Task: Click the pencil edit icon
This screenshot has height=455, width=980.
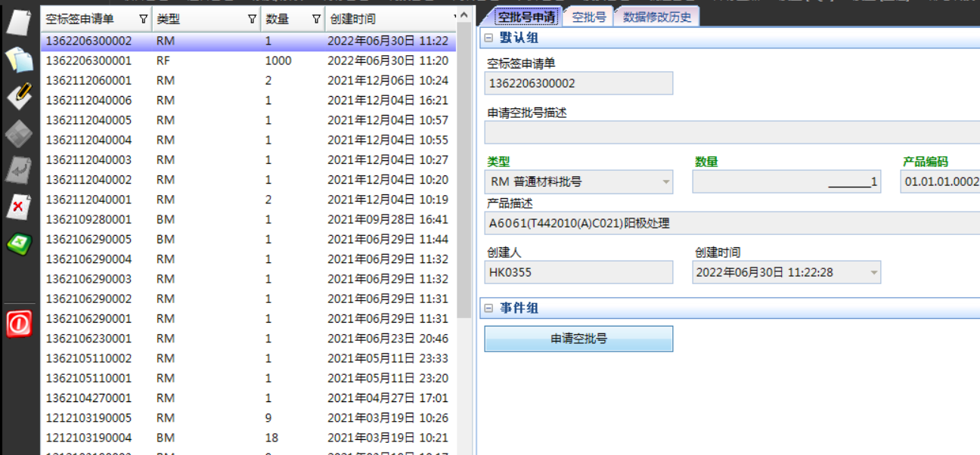Action: tap(19, 95)
